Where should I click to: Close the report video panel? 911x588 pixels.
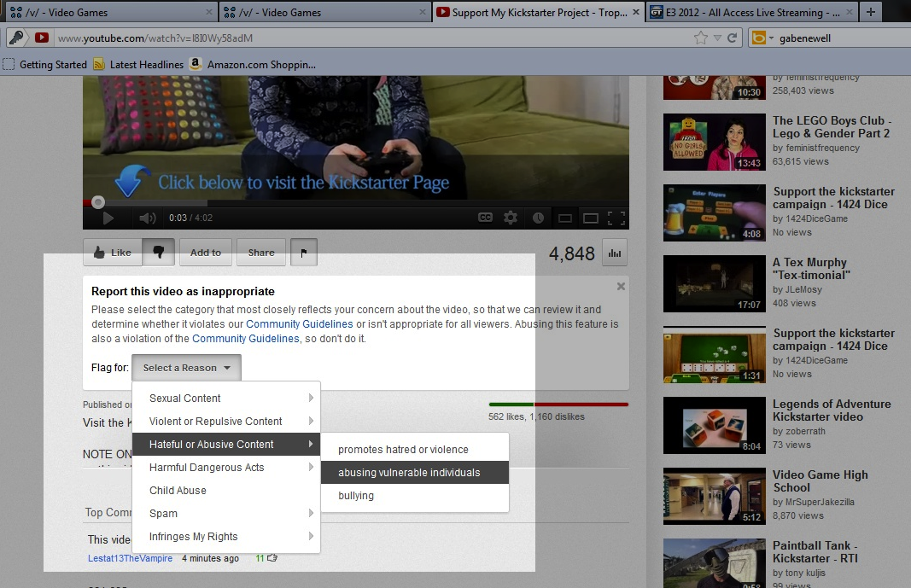621,287
